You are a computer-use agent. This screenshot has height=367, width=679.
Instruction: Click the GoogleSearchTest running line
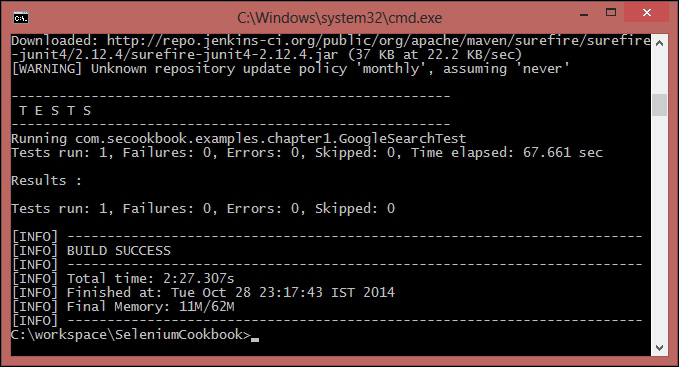[x=239, y=138]
